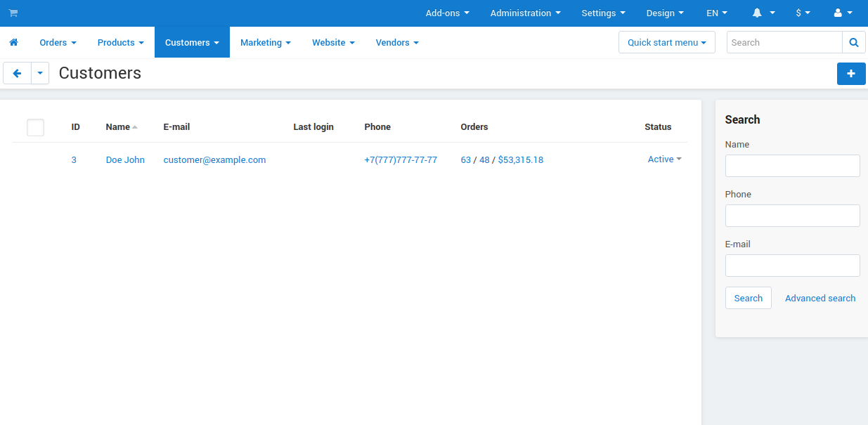Open the currency dollar sign menu
The image size is (868, 425).
[803, 13]
